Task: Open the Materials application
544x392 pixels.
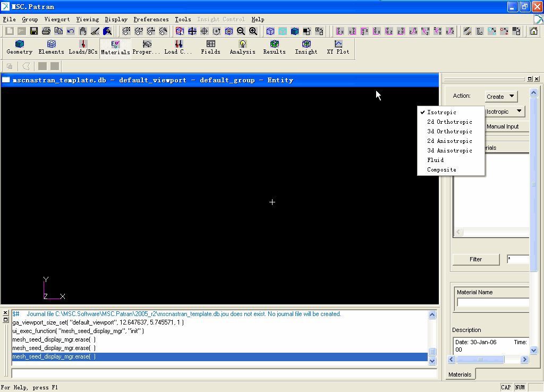Action: point(115,48)
